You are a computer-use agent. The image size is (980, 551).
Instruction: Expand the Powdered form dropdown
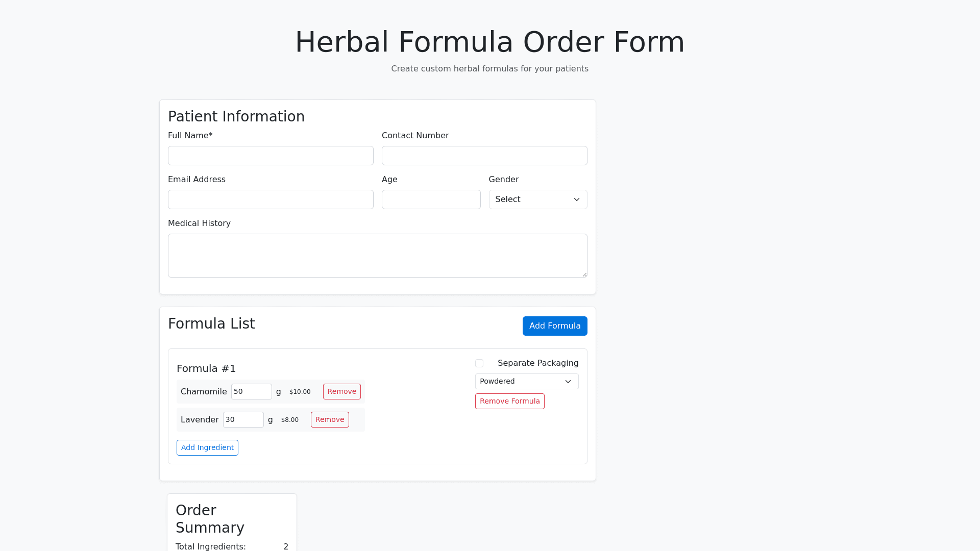(527, 382)
